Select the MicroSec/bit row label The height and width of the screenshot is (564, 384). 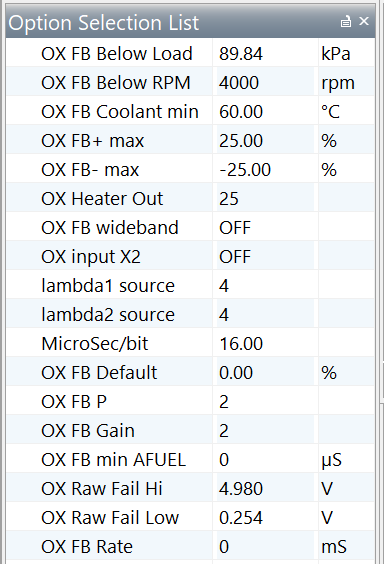[95, 344]
